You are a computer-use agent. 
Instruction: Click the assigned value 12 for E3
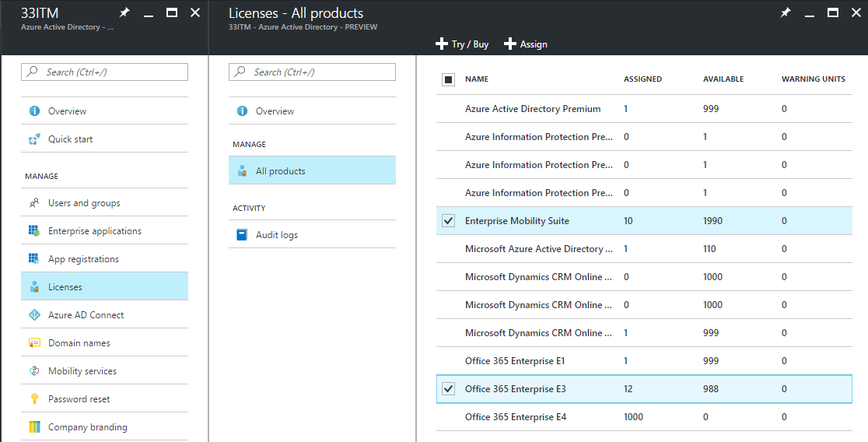point(628,389)
